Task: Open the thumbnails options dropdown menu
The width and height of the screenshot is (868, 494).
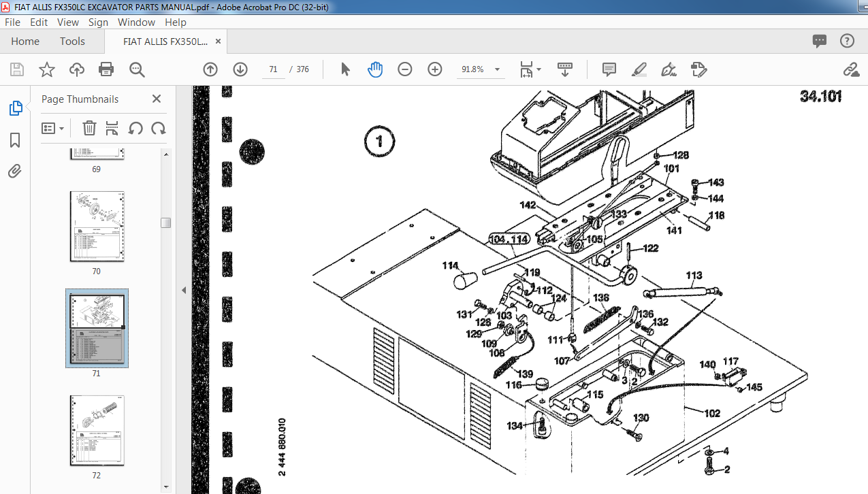Action: point(53,128)
